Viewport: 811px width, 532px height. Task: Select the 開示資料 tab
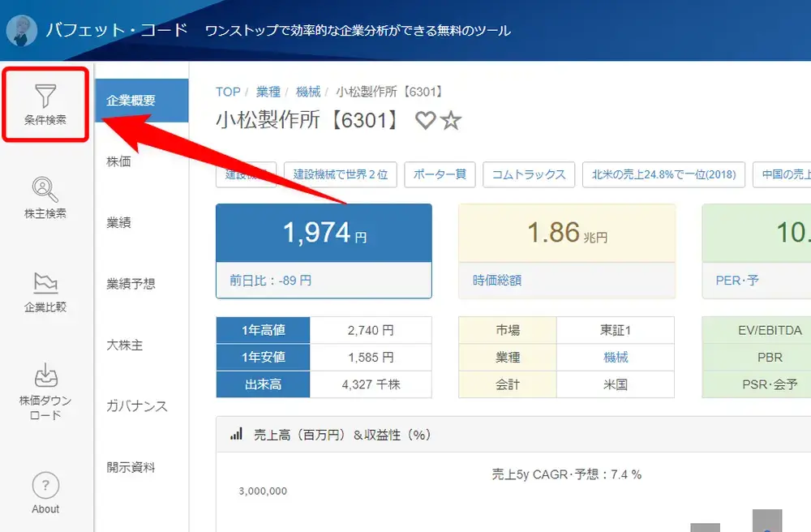(x=131, y=467)
